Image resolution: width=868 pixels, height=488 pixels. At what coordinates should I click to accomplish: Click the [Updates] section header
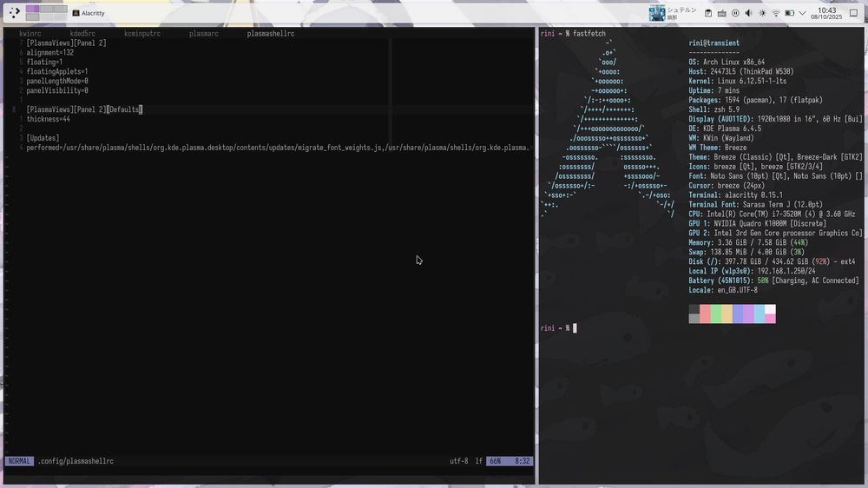point(43,138)
